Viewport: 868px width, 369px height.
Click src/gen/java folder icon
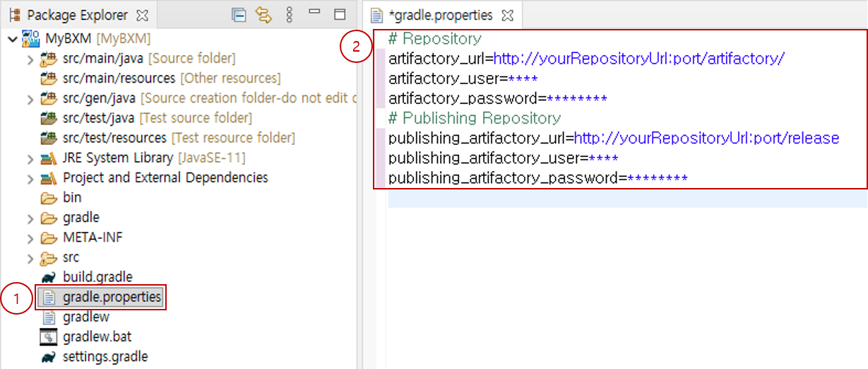[49, 98]
